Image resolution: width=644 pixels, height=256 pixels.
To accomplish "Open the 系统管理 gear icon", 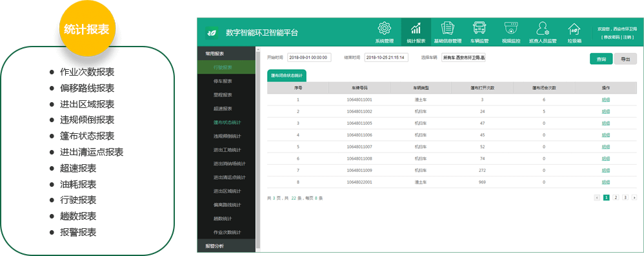I will (384, 28).
